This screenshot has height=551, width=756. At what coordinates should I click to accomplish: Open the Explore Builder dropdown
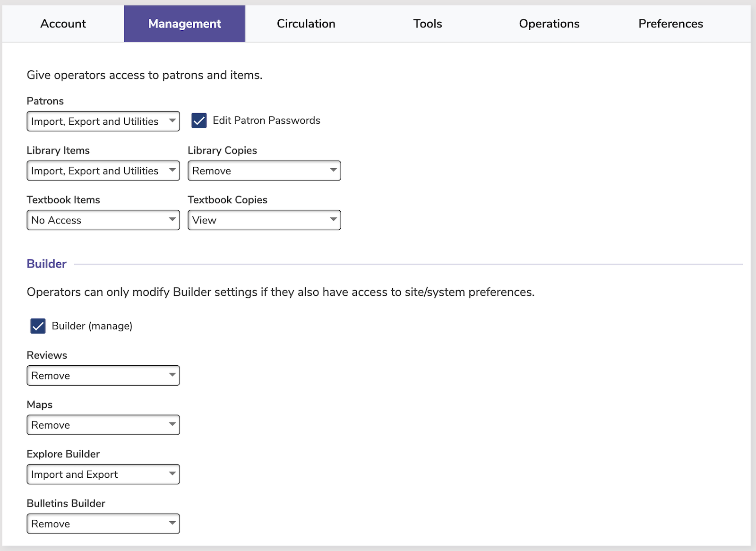click(103, 474)
